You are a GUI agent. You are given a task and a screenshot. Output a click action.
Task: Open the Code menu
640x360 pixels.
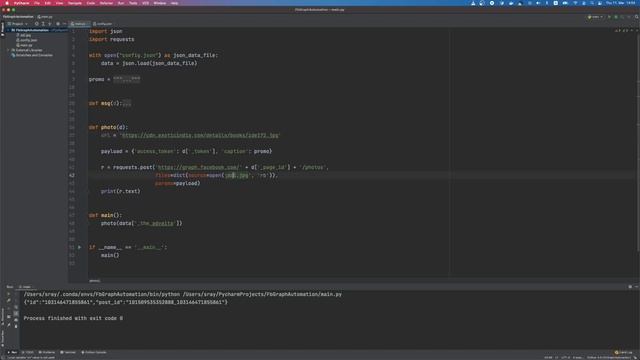pyautogui.click(x=91, y=3)
